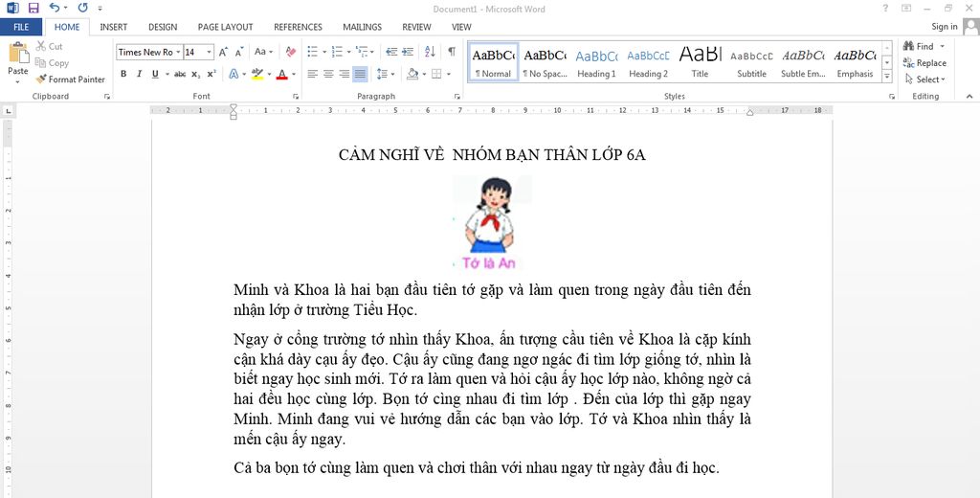Screen dimensions: 980x498
Task: Open the Select dropdown in Editing
Action: point(925,79)
